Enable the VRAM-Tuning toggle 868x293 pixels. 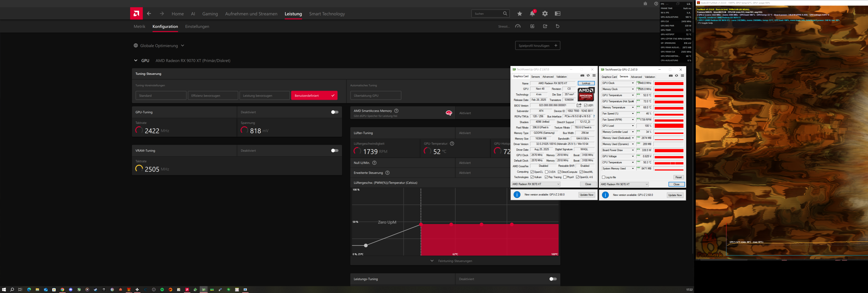[x=334, y=150]
